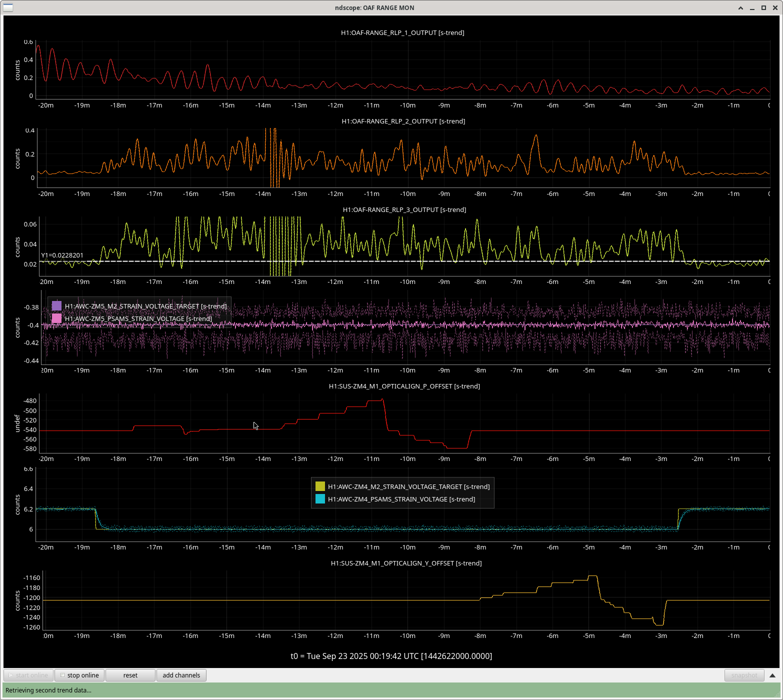Toggle ZM5_M2_STRAIN_VOLTAGE_TARGET trace via legend label
The height and width of the screenshot is (700, 783).
click(x=145, y=306)
